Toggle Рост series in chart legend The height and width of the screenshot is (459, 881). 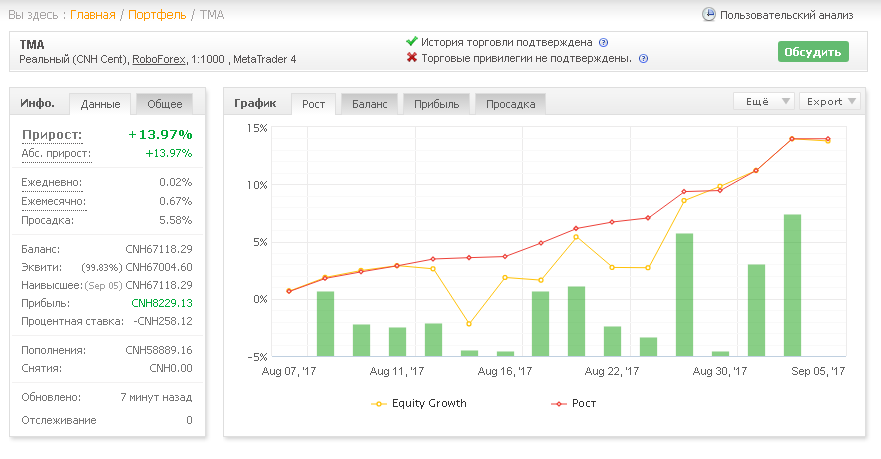tap(574, 403)
